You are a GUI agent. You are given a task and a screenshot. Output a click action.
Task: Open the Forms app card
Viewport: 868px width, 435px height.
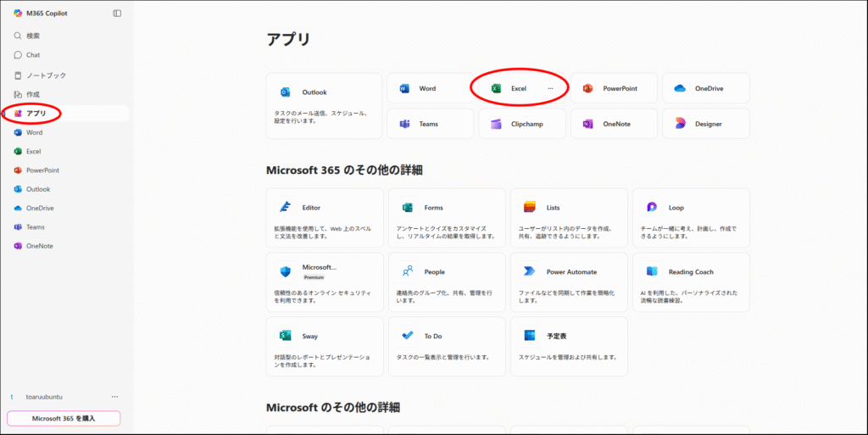446,220
